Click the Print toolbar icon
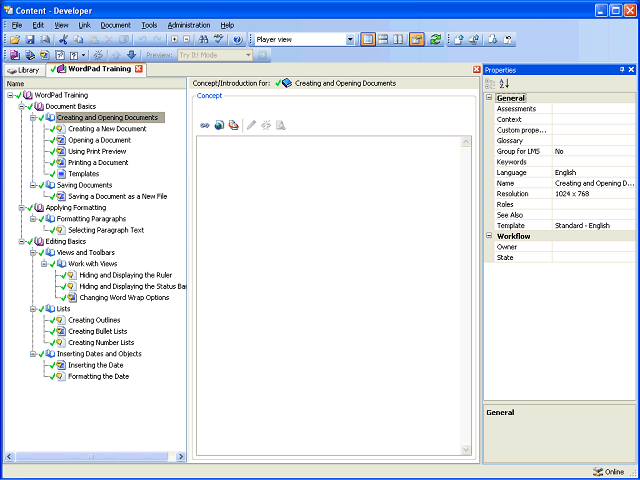640x480 pixels. (x=45, y=40)
